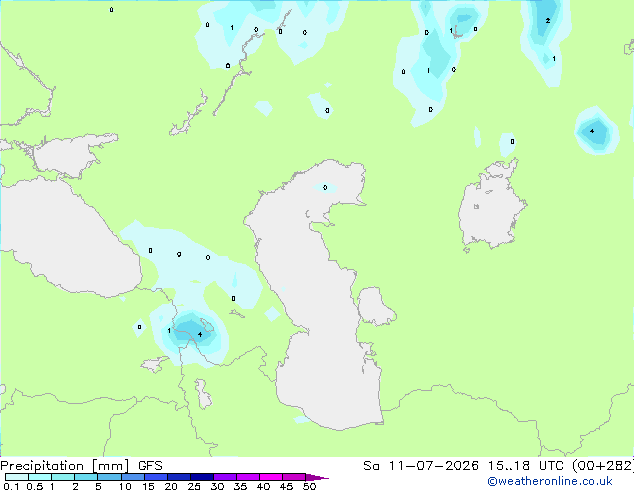Click the legend number label "10"
634x490 pixels.
click(x=125, y=486)
